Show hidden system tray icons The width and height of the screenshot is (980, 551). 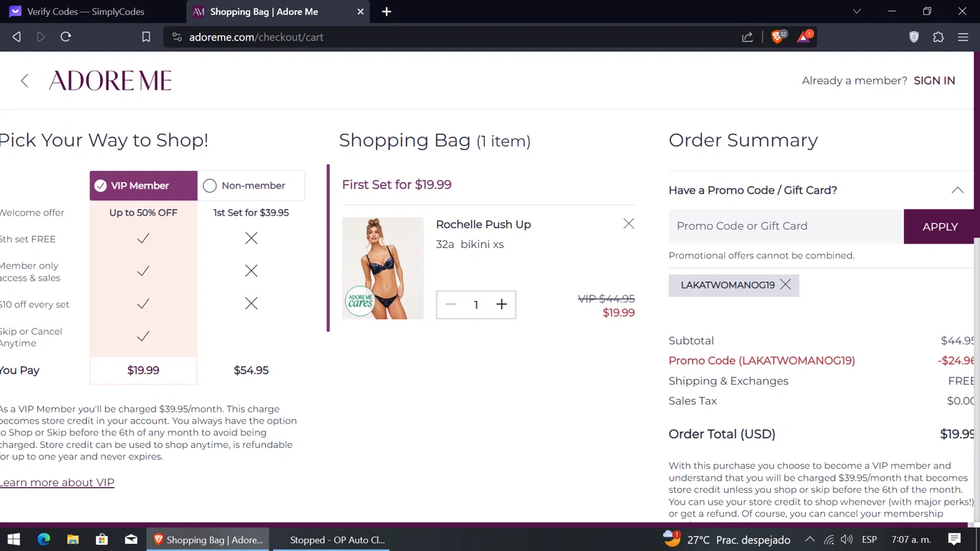coord(809,539)
